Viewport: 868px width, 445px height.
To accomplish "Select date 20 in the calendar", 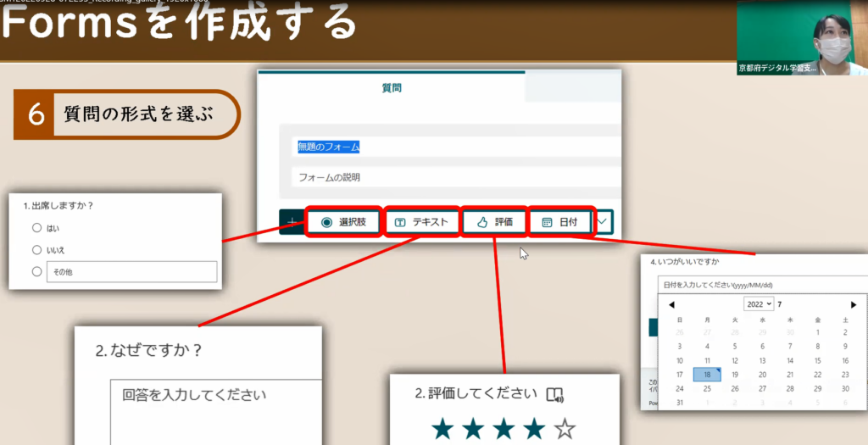I will tap(762, 375).
